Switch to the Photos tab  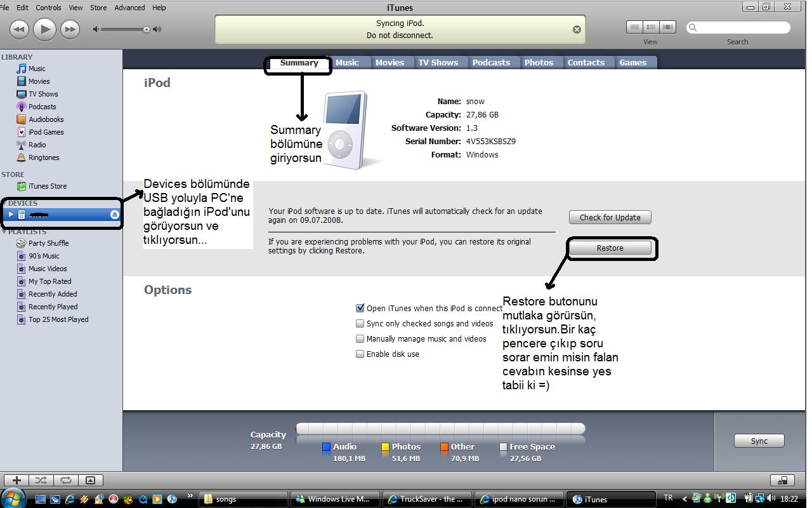click(539, 63)
